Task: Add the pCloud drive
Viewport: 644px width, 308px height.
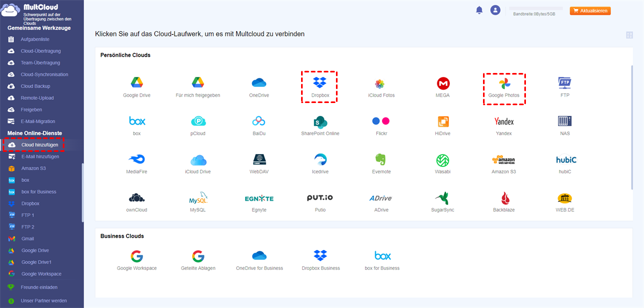Action: pyautogui.click(x=198, y=121)
